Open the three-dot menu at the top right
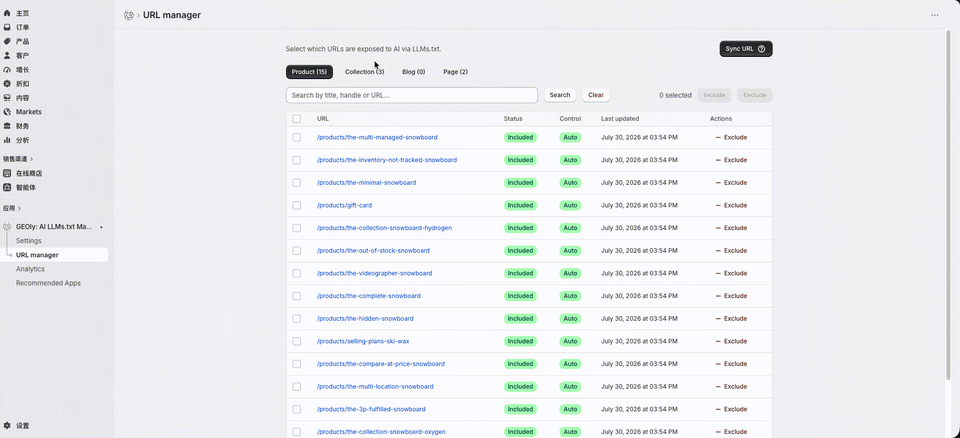The width and height of the screenshot is (960, 438). click(x=934, y=15)
